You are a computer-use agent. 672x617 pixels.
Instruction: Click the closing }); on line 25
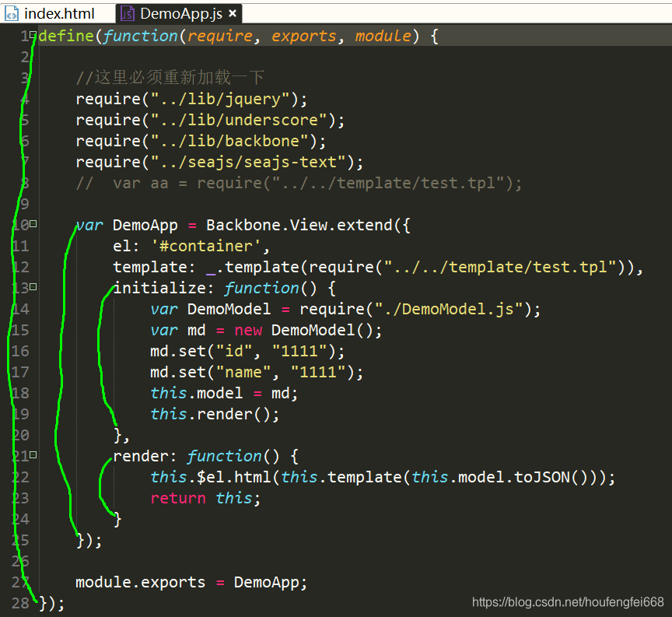click(89, 540)
